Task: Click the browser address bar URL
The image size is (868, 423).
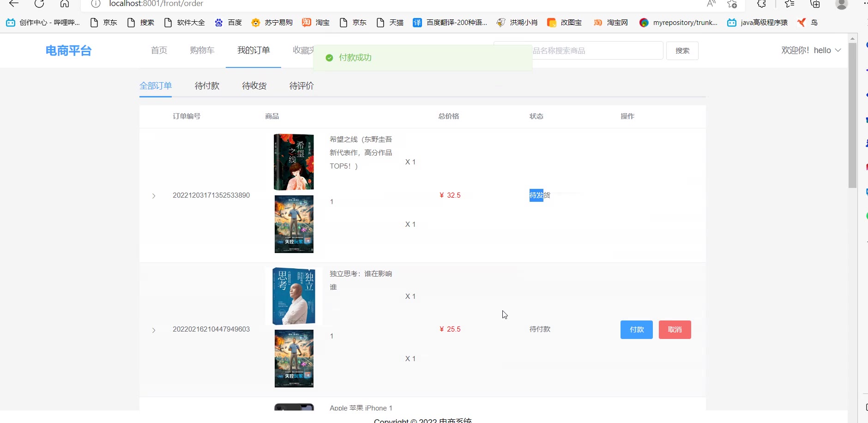Action: pos(156,4)
